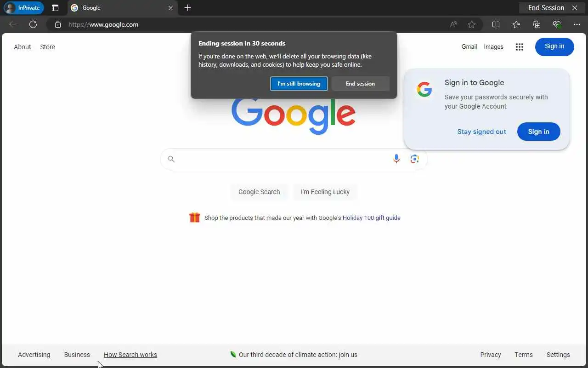Open Business footer link
Viewport: 588px width, 368px height.
click(77, 355)
